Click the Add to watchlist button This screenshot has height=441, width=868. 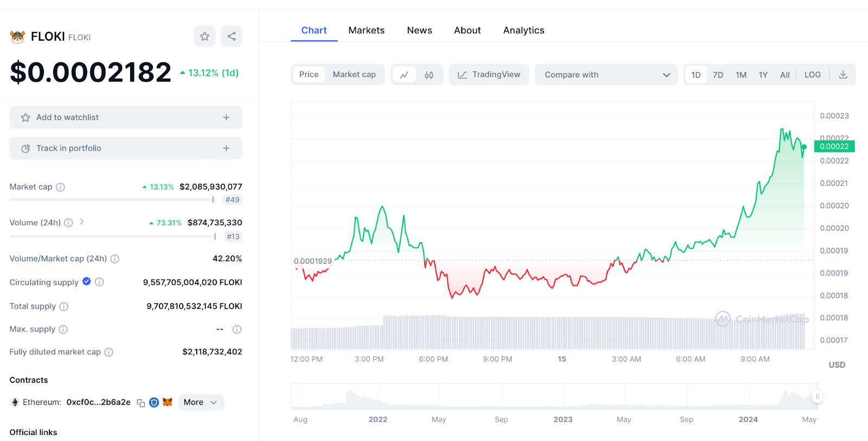(x=126, y=117)
